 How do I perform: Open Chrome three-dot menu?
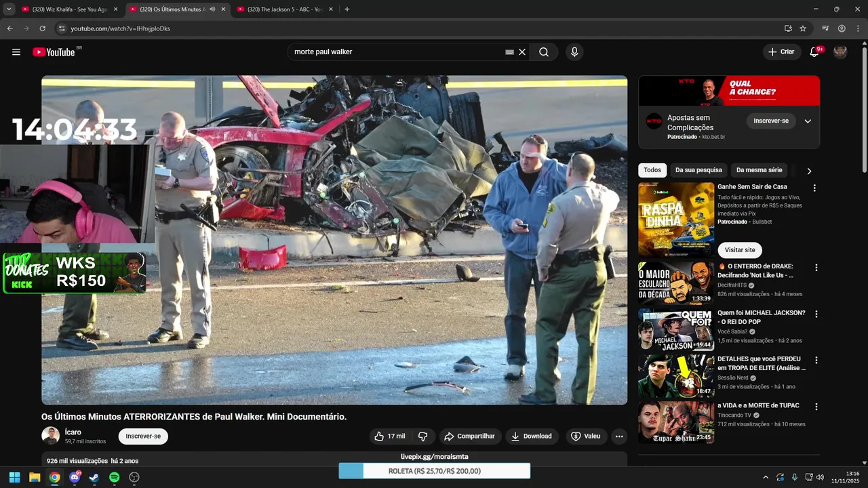click(x=858, y=28)
